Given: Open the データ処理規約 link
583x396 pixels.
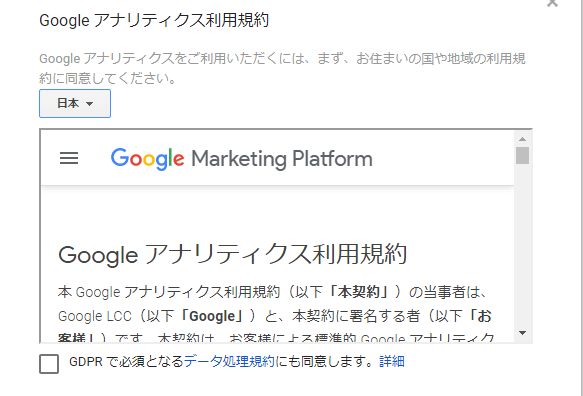Looking at the screenshot, I should click(229, 361).
